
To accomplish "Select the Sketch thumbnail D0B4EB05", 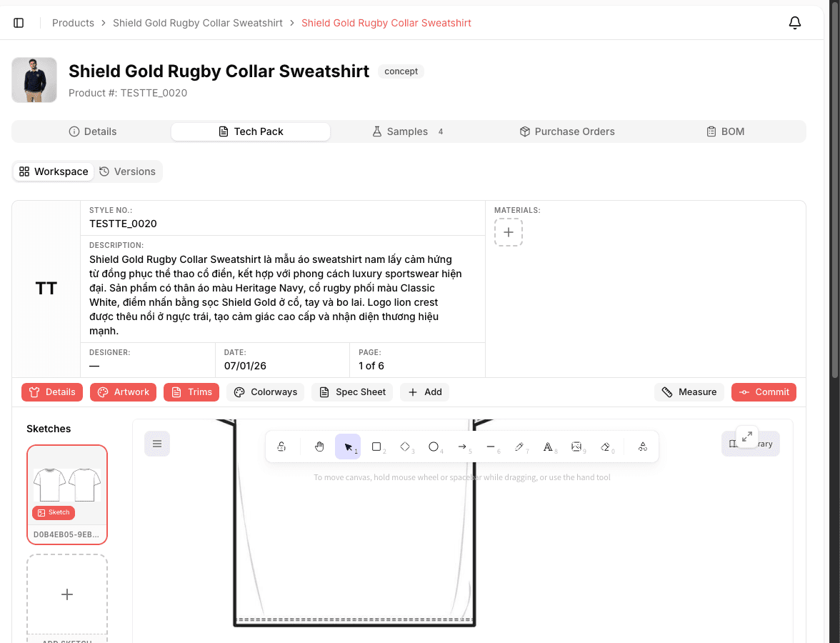I will point(67,494).
